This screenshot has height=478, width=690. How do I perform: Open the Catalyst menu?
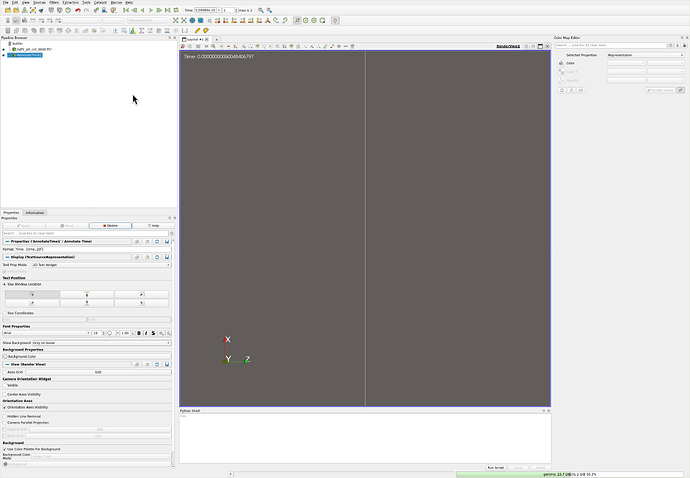tap(100, 3)
